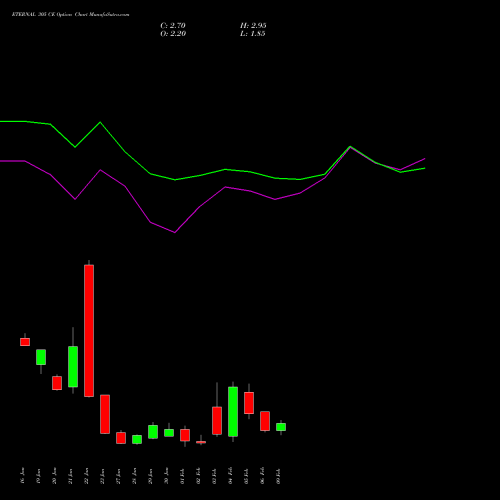Click the 27 Jan date axis label

pos(118,476)
